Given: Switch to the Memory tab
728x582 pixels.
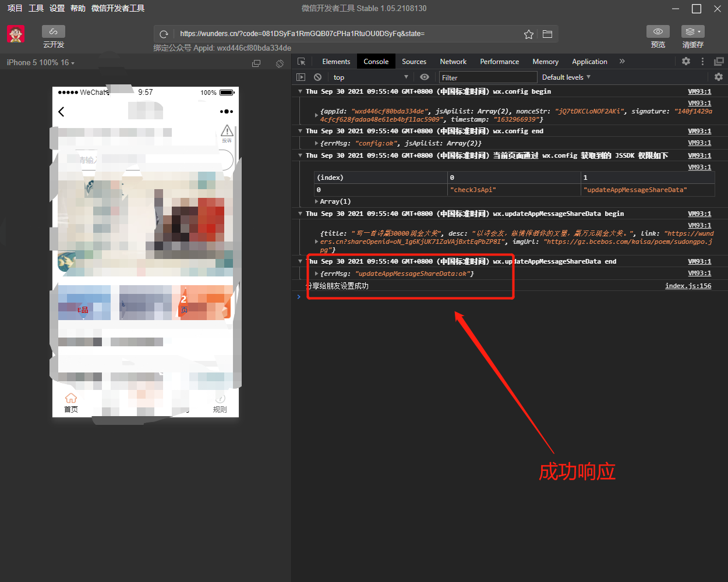Looking at the screenshot, I should 545,61.
